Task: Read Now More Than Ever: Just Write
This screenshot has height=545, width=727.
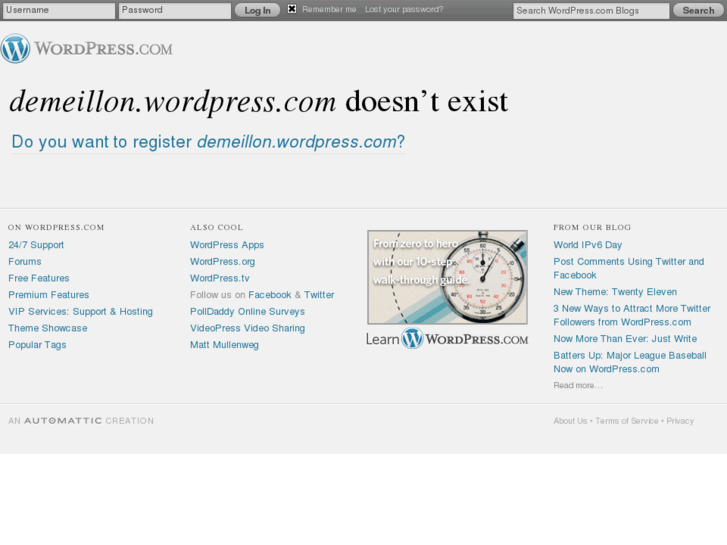Action: [625, 339]
